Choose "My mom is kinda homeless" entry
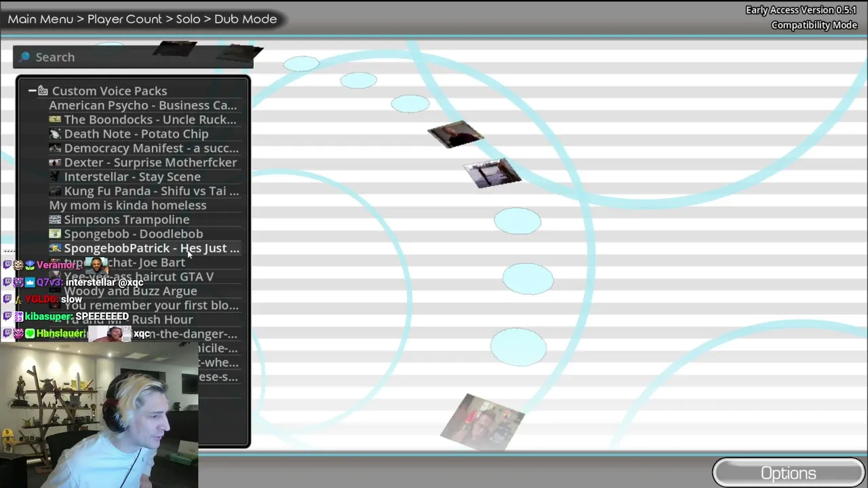This screenshot has height=488, width=868. click(x=127, y=205)
